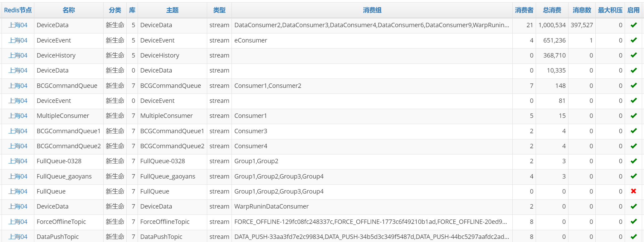Click the enabled checkmark for BCGCommandQueue1
Viewport: 644px width, 242px height.
tap(633, 131)
